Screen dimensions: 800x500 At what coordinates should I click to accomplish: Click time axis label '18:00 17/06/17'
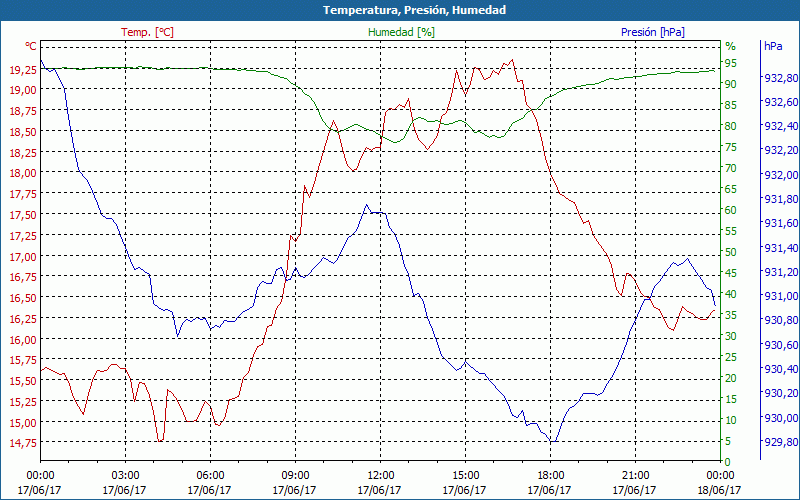(550, 483)
